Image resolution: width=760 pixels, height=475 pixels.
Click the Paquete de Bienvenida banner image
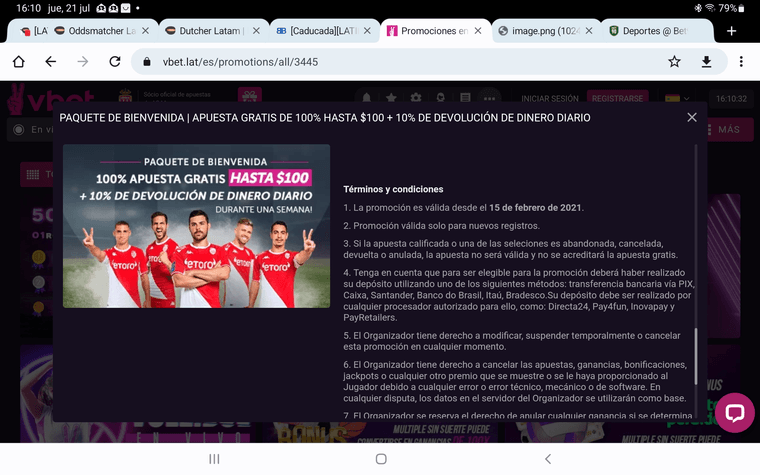(x=196, y=226)
